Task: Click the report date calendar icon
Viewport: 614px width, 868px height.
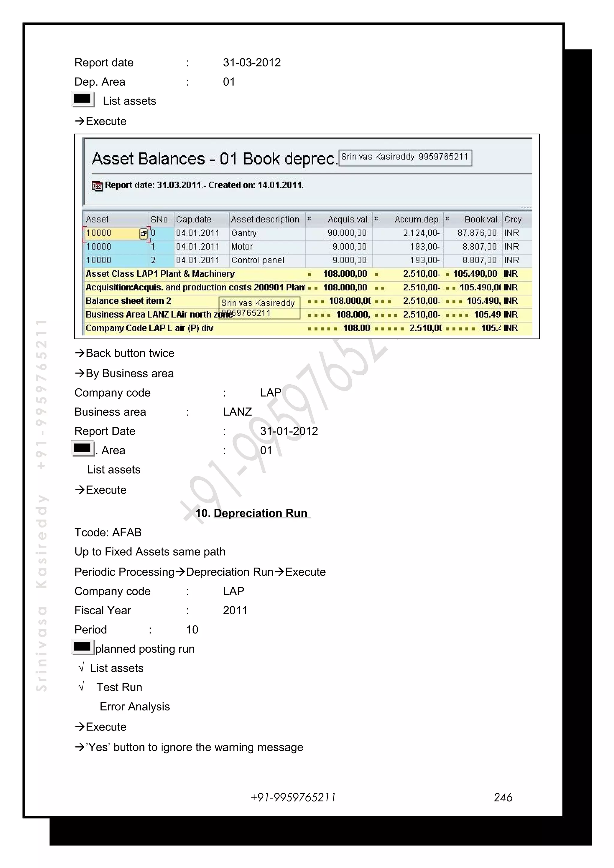Action: click(x=97, y=186)
